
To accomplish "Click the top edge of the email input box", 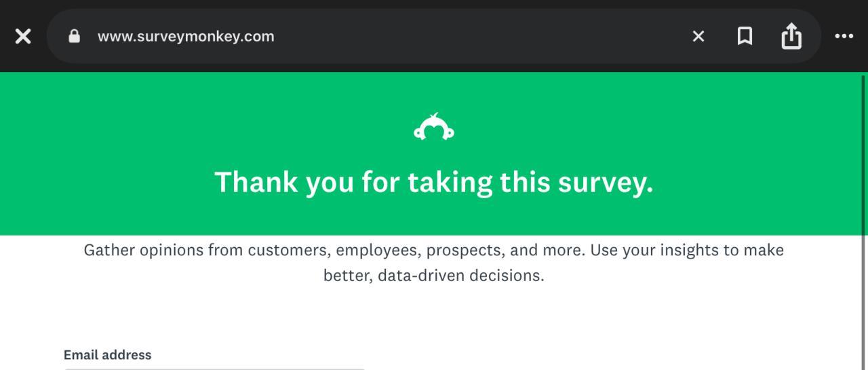I will click(214, 369).
